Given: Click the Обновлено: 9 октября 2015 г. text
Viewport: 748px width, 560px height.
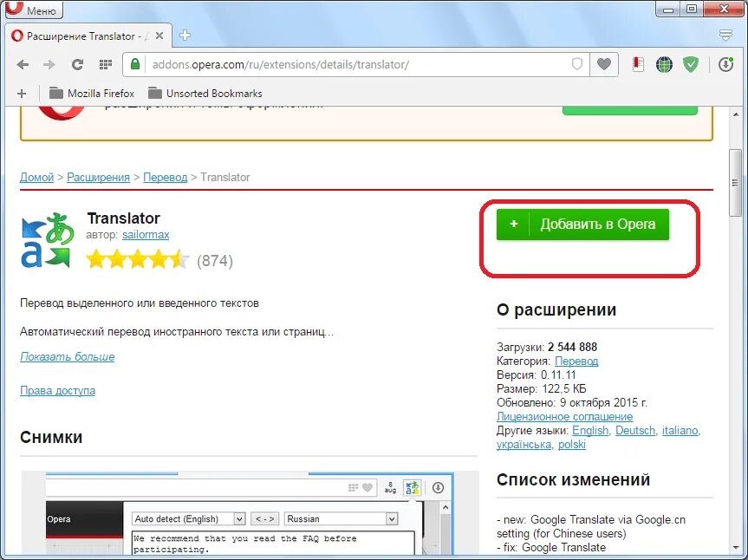Looking at the screenshot, I should tap(572, 402).
